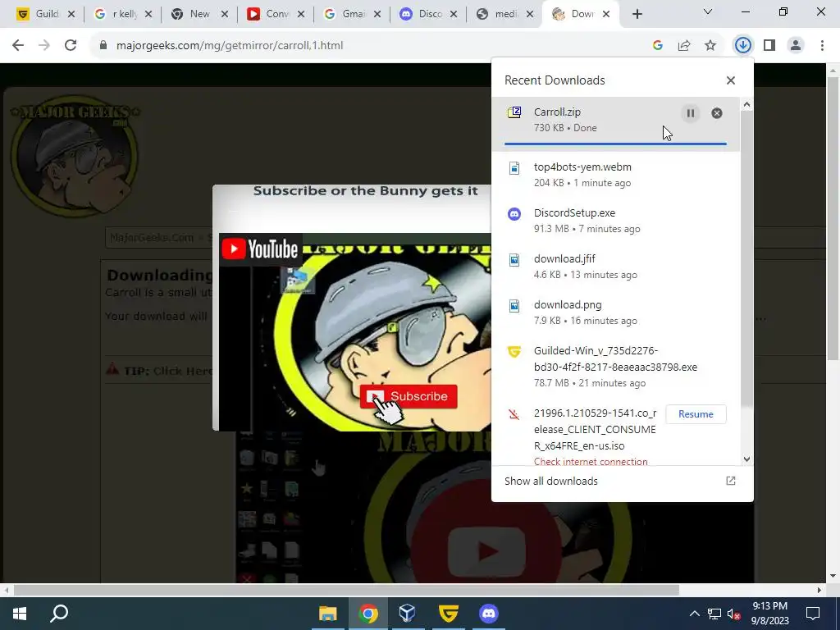Reload the current page

(71, 46)
